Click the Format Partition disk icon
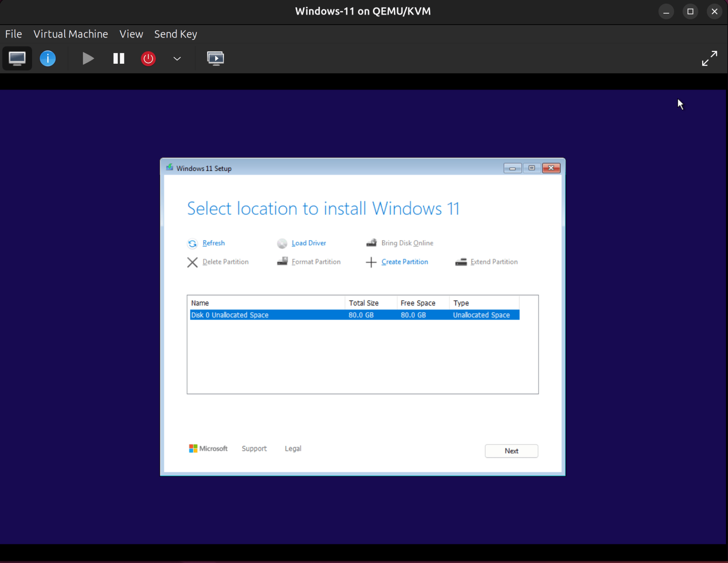The image size is (728, 563). point(282,262)
